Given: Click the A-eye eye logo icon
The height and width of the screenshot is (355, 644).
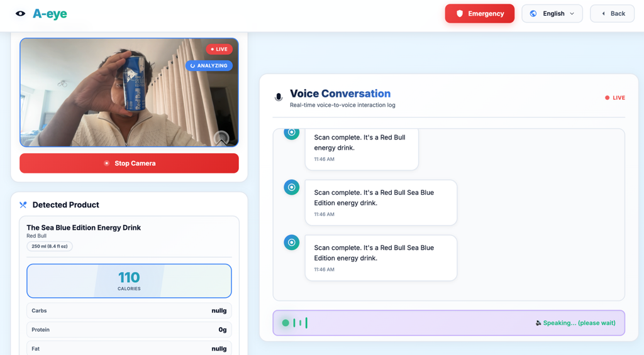Looking at the screenshot, I should click(20, 14).
